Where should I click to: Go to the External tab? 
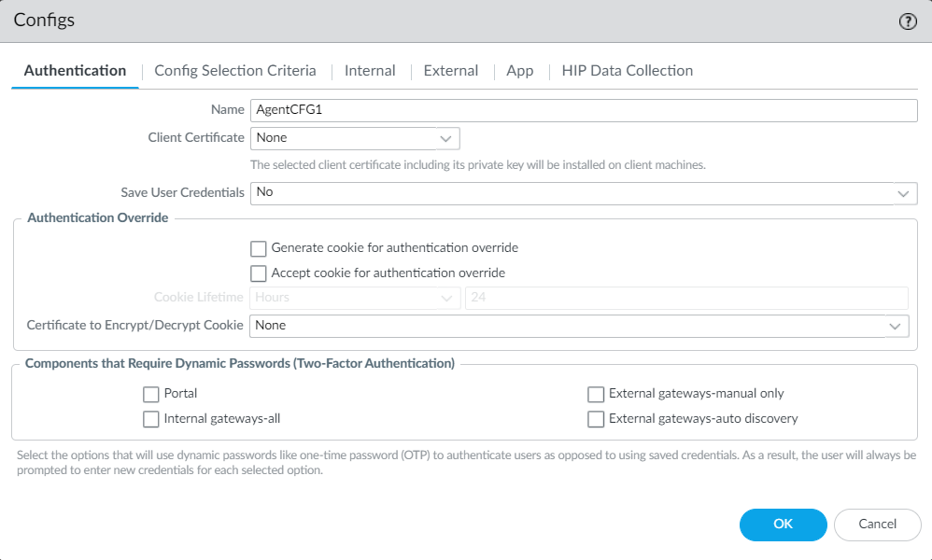pyautogui.click(x=451, y=71)
